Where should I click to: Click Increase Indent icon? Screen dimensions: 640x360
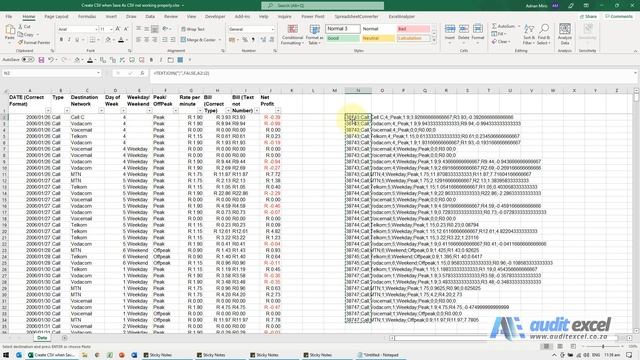point(173,40)
